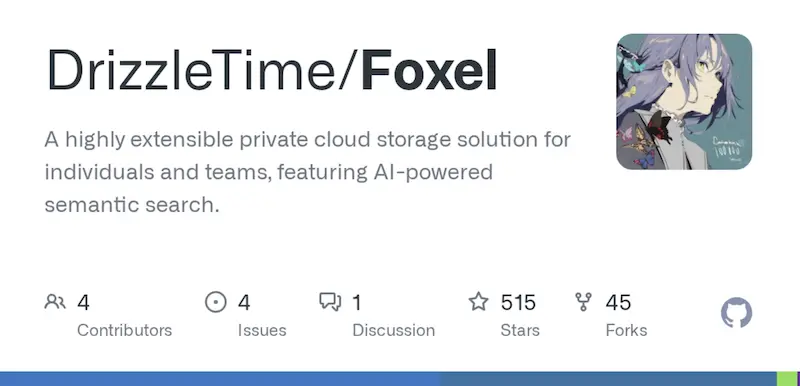The height and width of the screenshot is (386, 800).
Task: Open the bold Foxel repository name
Action: pos(429,70)
